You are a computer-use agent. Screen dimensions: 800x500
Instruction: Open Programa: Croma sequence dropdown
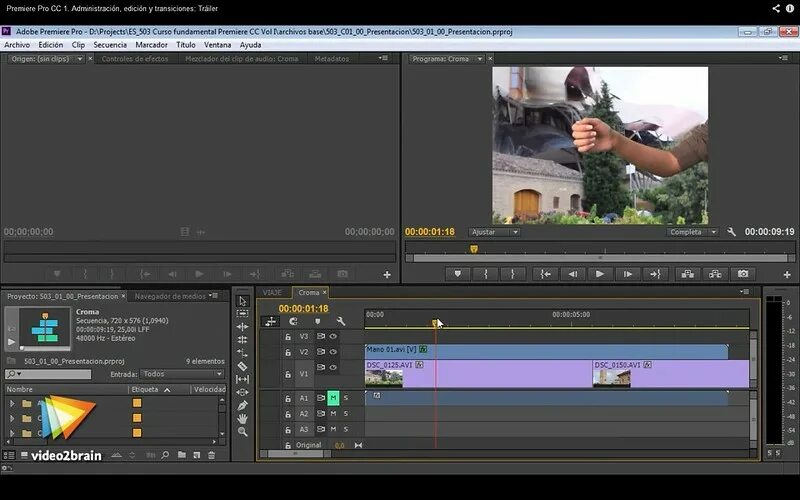[x=480, y=59]
